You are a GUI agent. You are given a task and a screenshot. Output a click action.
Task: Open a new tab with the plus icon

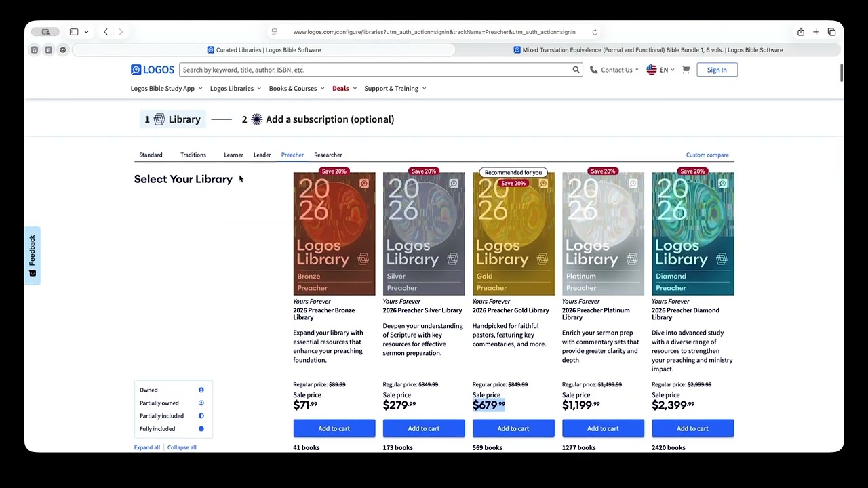coord(816,32)
